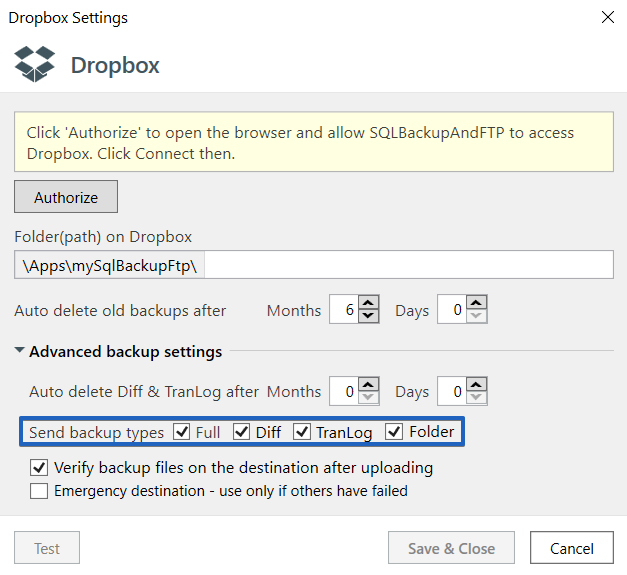Click the yellow Authorize instruction message
The width and height of the screenshot is (627, 575).
click(314, 142)
